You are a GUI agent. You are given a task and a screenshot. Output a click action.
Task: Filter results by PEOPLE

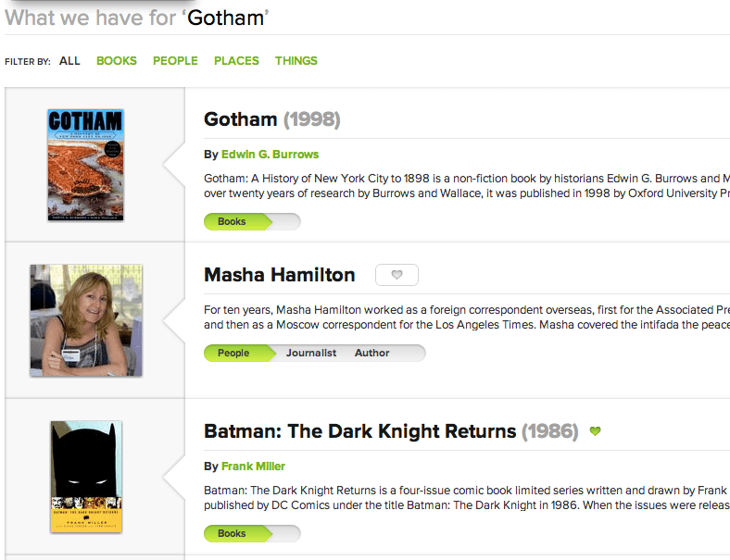(175, 61)
